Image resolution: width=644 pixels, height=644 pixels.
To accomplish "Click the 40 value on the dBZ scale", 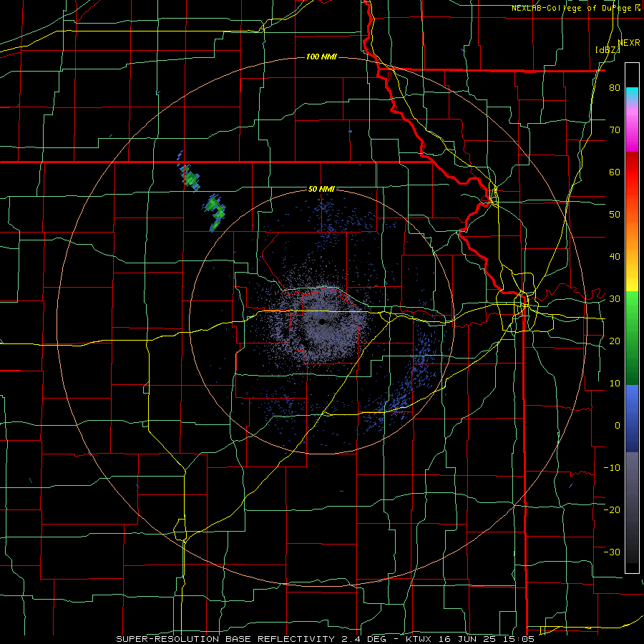I will (x=615, y=257).
